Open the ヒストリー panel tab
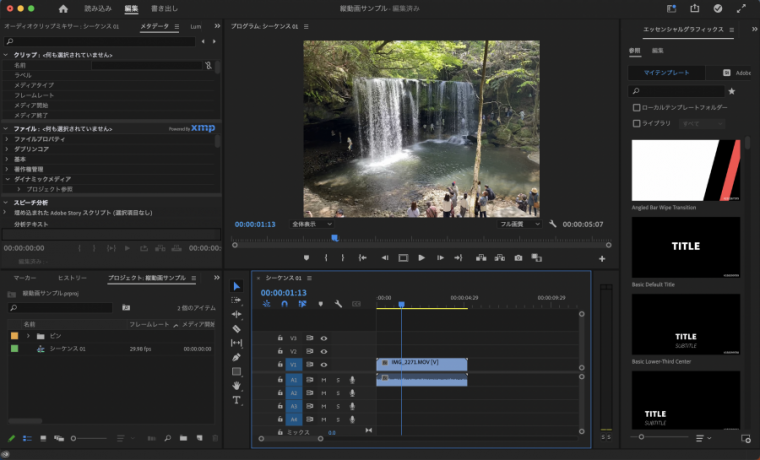 pos(72,277)
